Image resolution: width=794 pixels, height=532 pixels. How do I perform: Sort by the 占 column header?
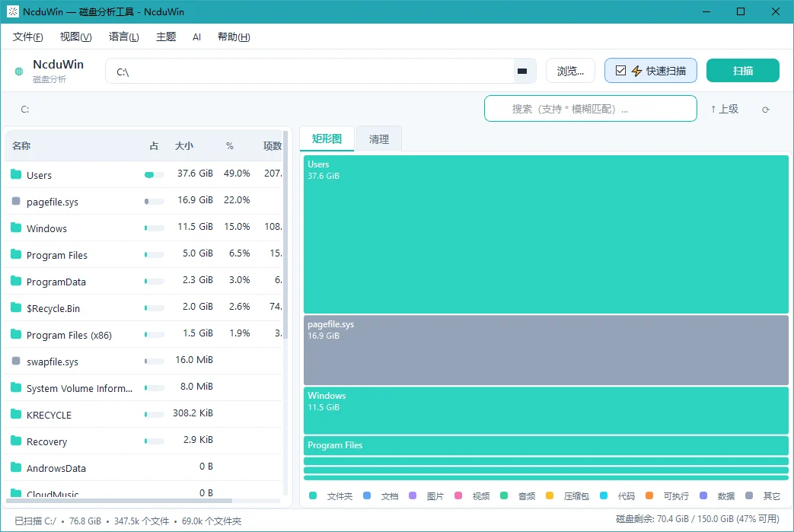(x=154, y=146)
